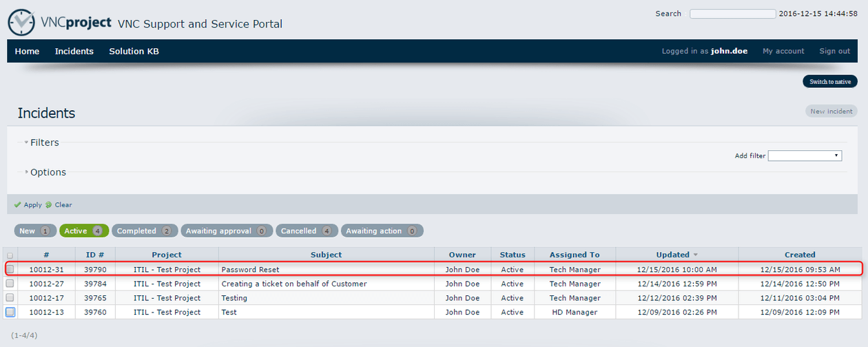The image size is (868, 347).
Task: Click the Sign out link
Action: pyautogui.click(x=834, y=52)
